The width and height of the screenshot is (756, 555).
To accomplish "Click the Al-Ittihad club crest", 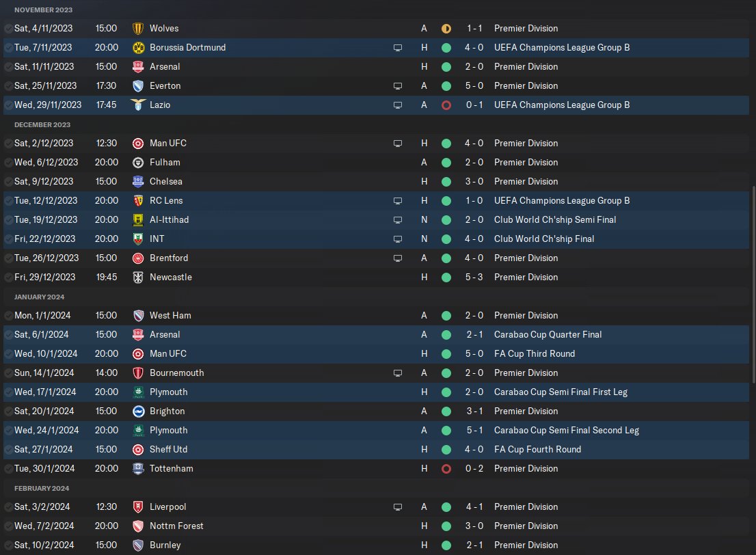I will [x=138, y=220].
